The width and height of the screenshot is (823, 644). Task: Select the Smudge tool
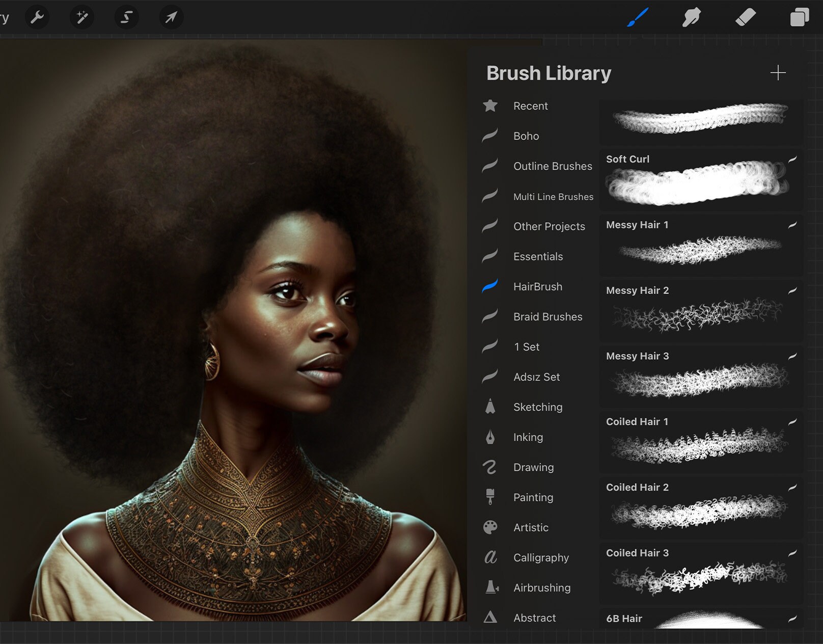tap(692, 17)
